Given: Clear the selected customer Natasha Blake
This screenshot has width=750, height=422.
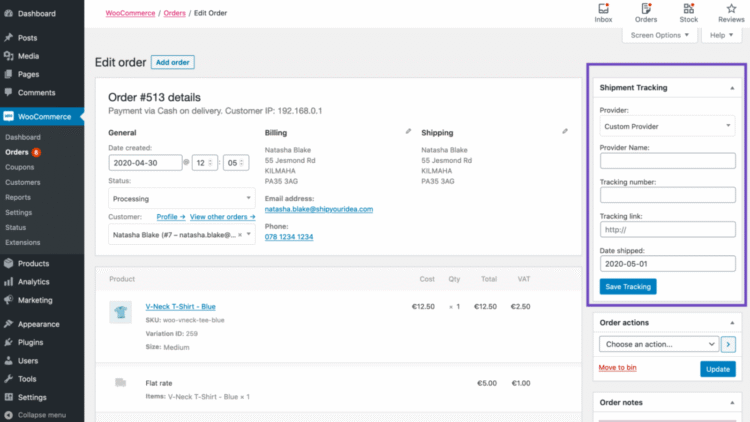Looking at the screenshot, I should click(x=240, y=234).
